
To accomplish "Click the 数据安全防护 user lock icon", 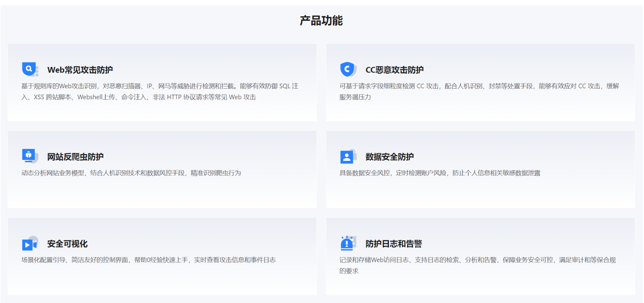I will click(x=348, y=156).
